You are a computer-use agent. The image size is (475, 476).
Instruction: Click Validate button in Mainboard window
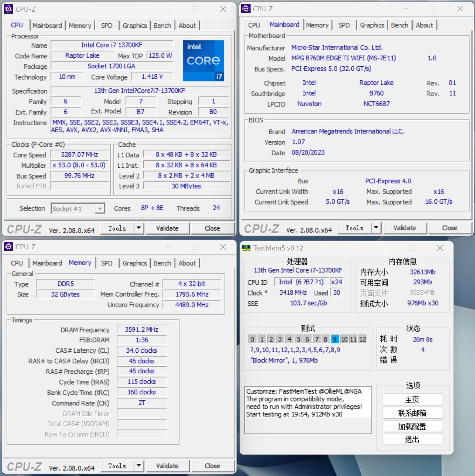click(405, 228)
